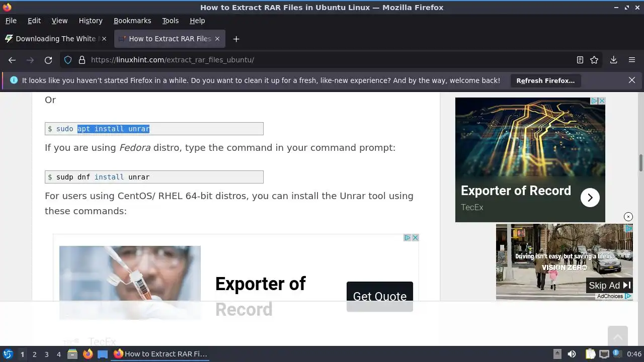Open the volume speaker tray icon
The width and height of the screenshot is (644, 362).
[572, 354]
